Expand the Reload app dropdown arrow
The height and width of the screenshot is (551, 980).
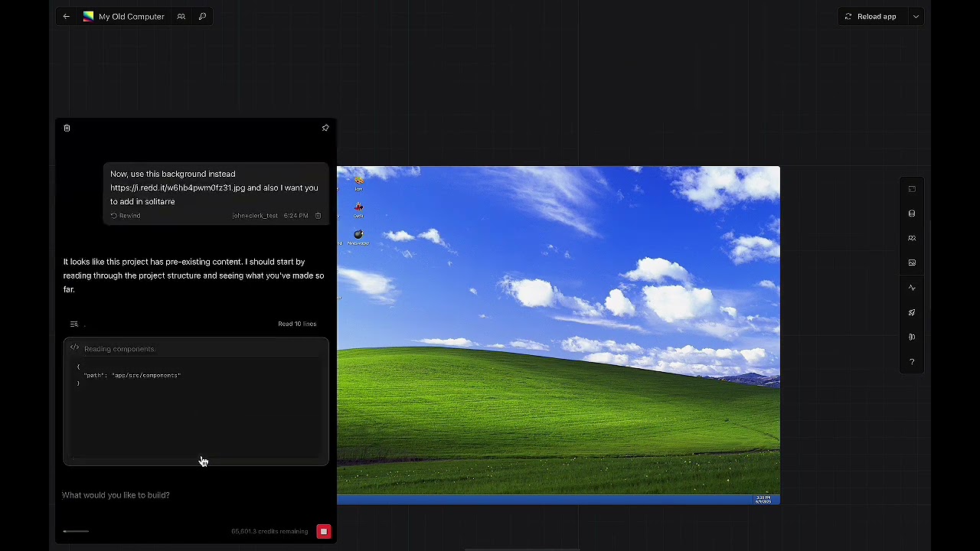[x=916, y=16]
